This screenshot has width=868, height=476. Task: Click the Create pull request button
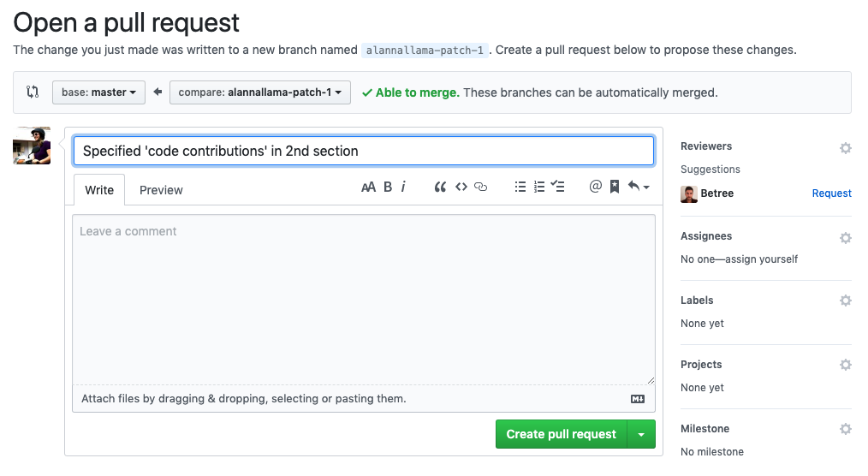pos(561,435)
